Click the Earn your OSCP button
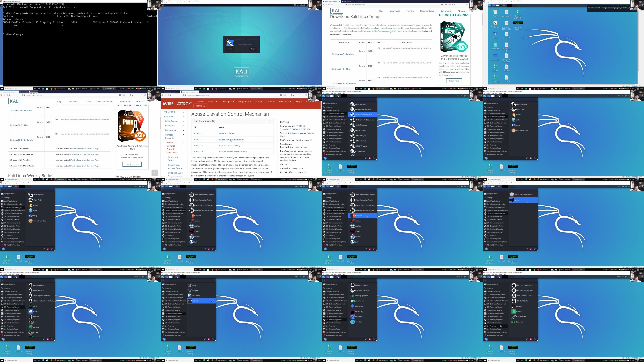This screenshot has height=362, width=644. point(132,164)
